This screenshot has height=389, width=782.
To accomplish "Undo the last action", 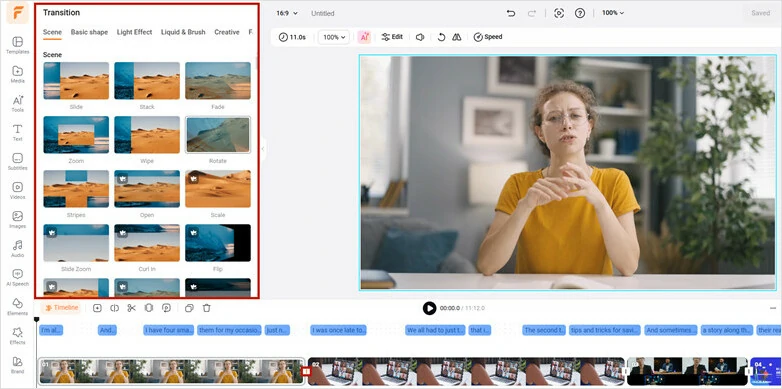I will click(511, 13).
